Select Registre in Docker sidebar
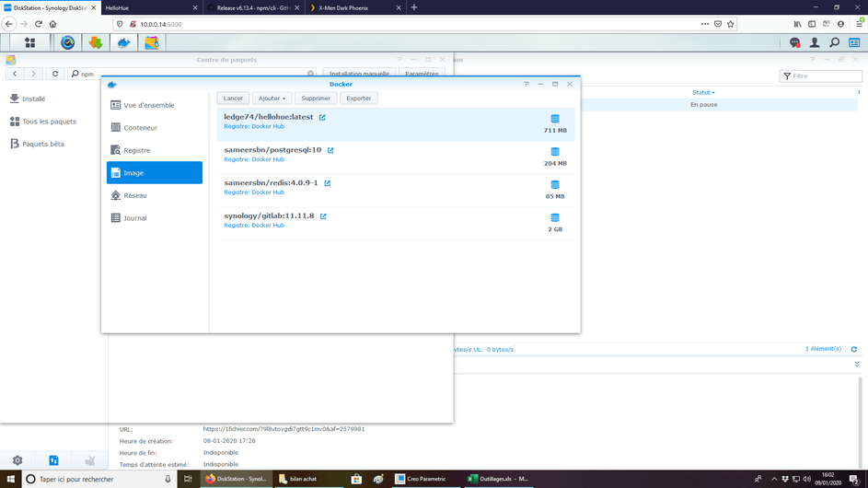868x488 pixels. pyautogui.click(x=155, y=150)
